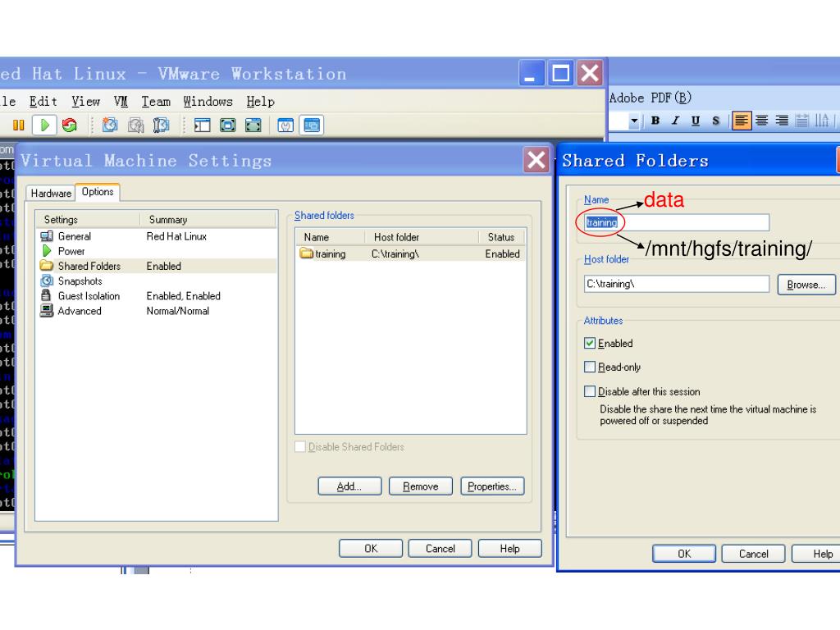This screenshot has width=840, height=630.
Task: Select the Advanced settings row
Action: coord(157,311)
